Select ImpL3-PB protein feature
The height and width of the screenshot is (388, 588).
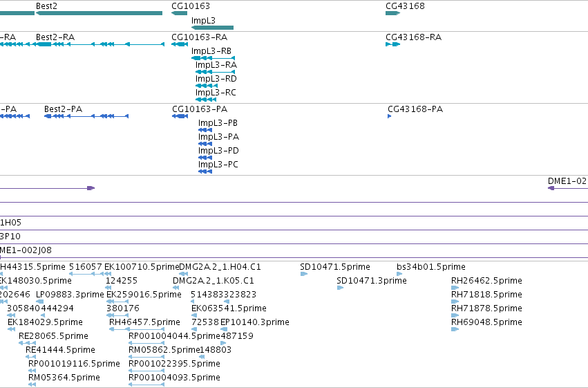[x=205, y=130]
